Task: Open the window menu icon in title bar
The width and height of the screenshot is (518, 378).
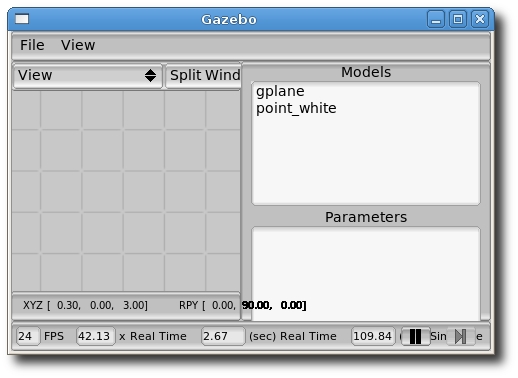Action: pos(22,19)
